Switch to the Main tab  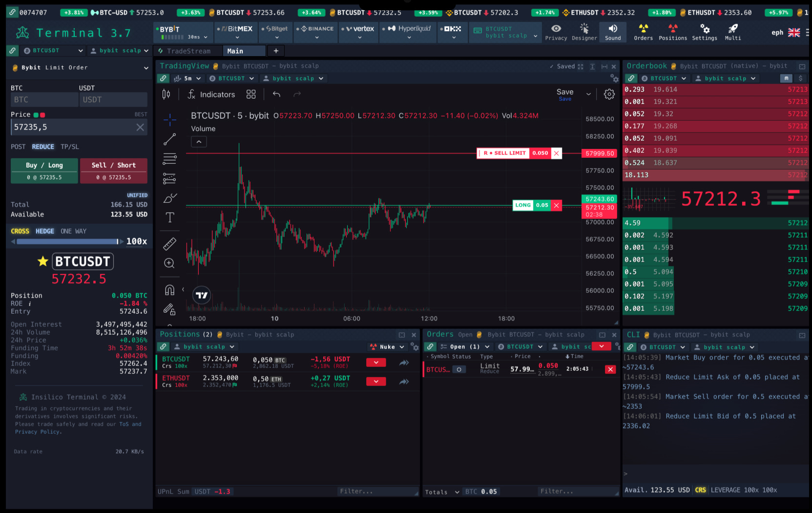click(x=244, y=51)
